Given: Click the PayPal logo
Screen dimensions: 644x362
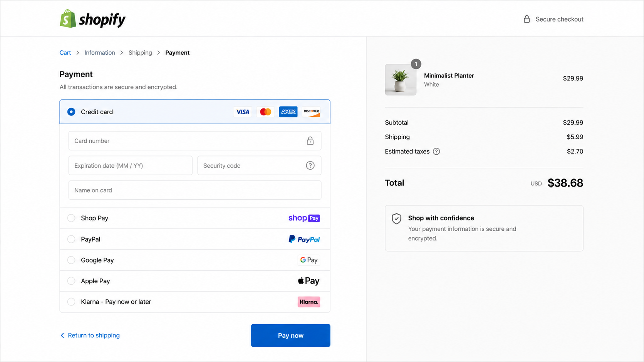Looking at the screenshot, I should click(x=304, y=239).
